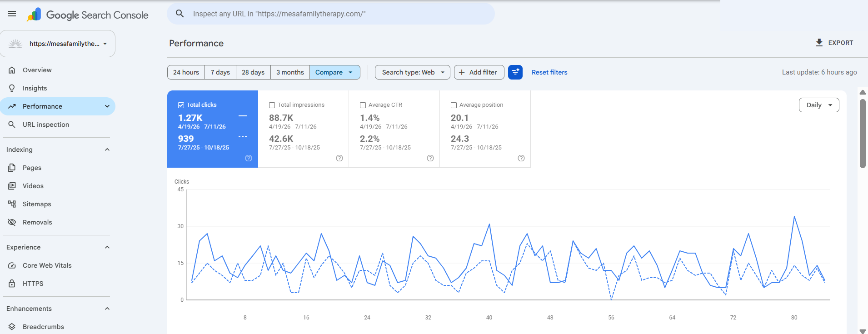Open Sitemaps in the sidebar

[x=58, y=204]
